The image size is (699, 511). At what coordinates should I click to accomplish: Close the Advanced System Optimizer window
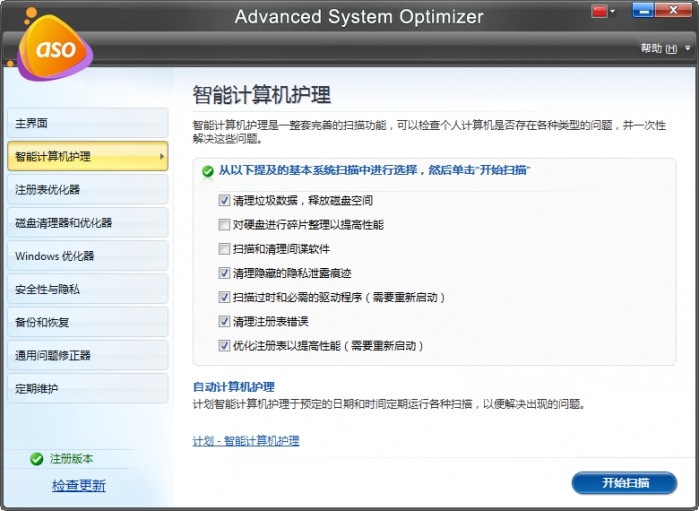coord(673,11)
